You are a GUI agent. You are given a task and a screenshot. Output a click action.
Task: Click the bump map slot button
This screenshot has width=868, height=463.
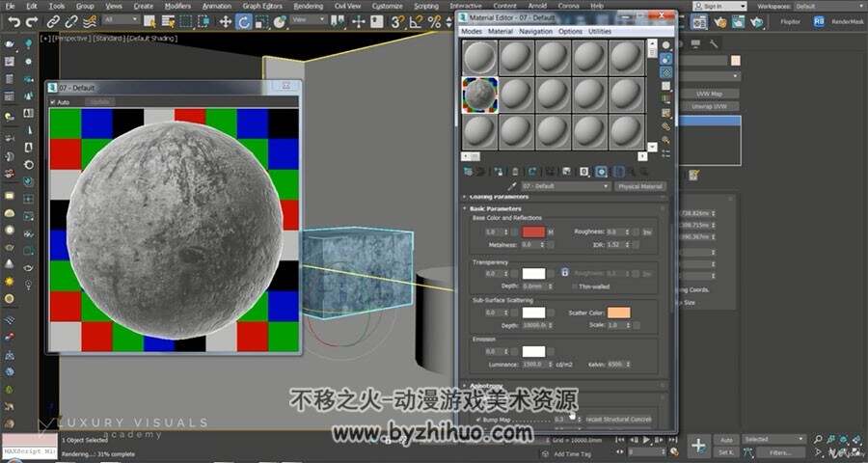[x=619, y=420]
